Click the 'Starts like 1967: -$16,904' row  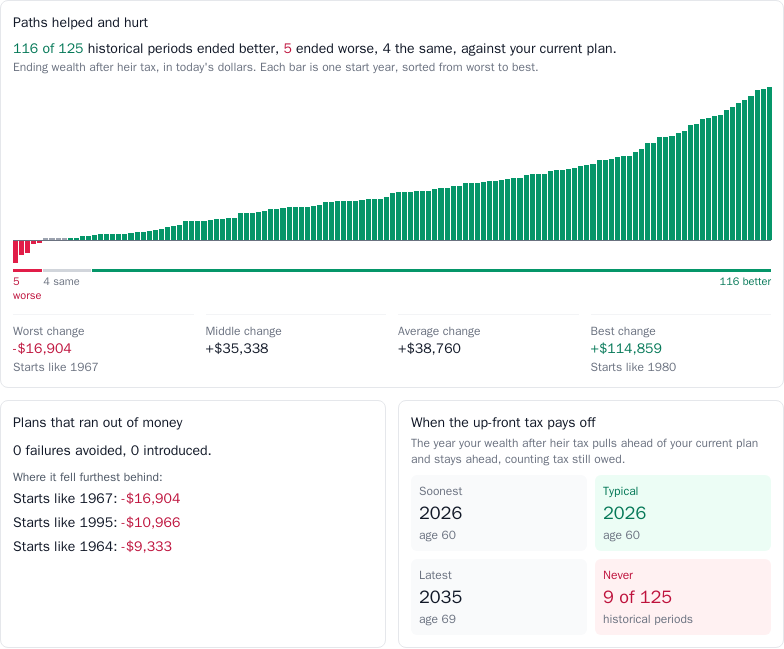point(96,498)
